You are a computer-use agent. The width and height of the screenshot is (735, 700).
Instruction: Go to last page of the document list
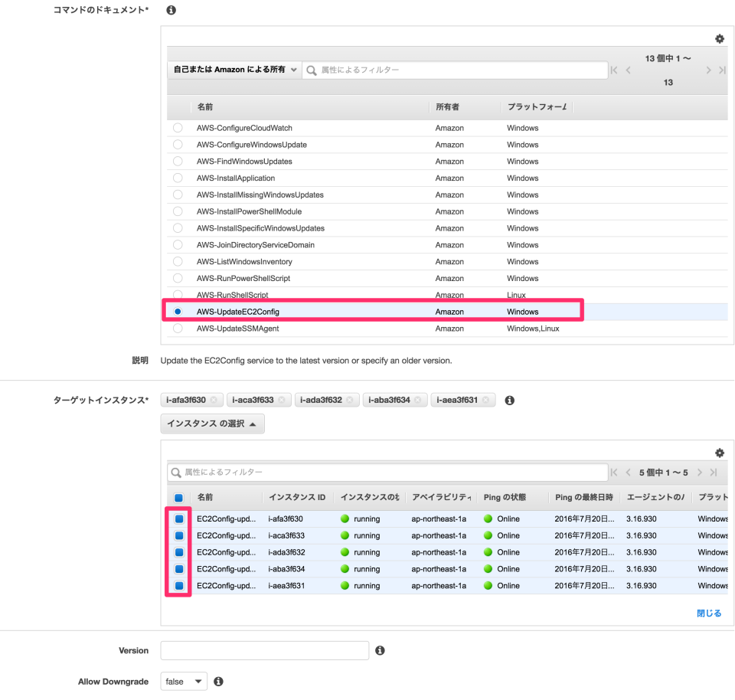tap(720, 69)
